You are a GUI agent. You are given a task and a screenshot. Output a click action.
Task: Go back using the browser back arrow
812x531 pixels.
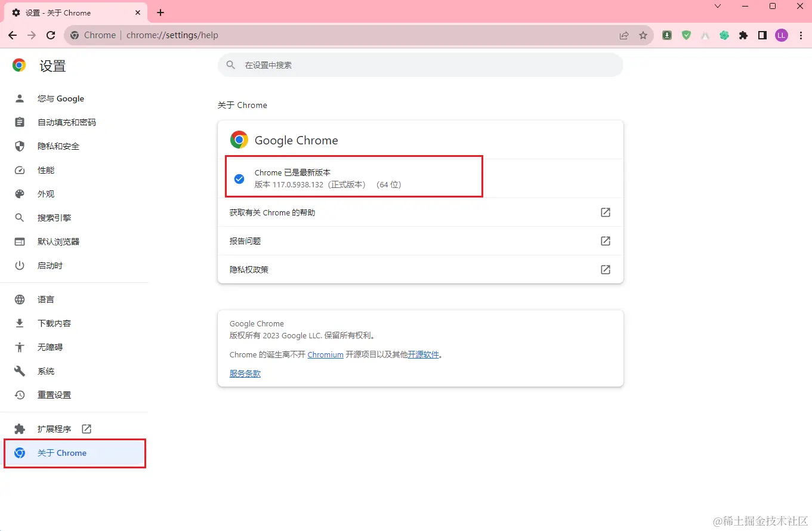(x=13, y=35)
